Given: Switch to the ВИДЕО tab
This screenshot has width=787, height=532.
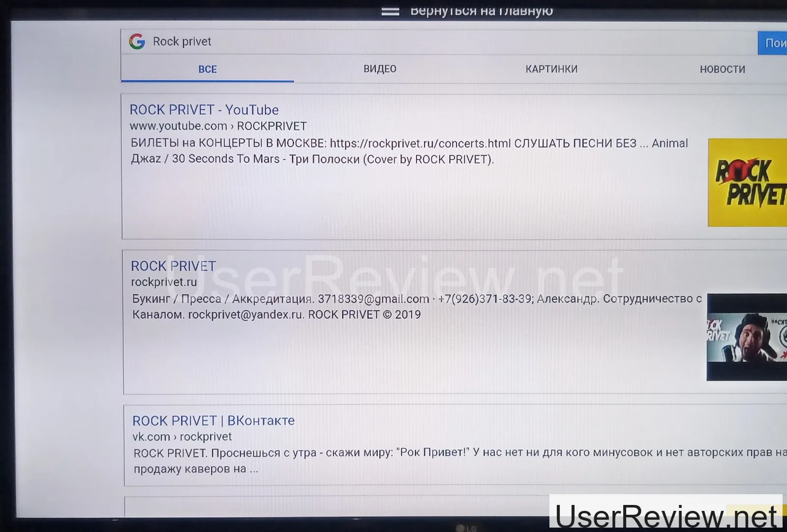Looking at the screenshot, I should [380, 69].
